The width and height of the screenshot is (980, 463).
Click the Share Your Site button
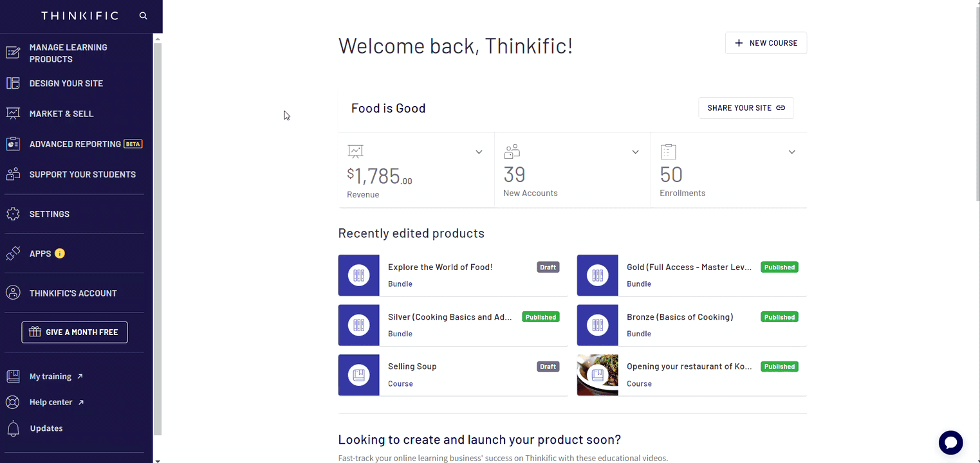coord(746,108)
